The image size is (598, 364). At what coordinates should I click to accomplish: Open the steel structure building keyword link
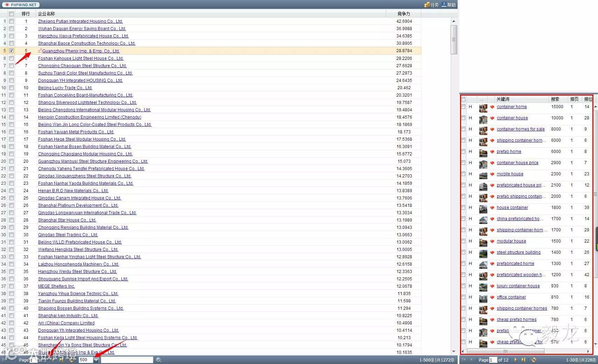click(519, 252)
